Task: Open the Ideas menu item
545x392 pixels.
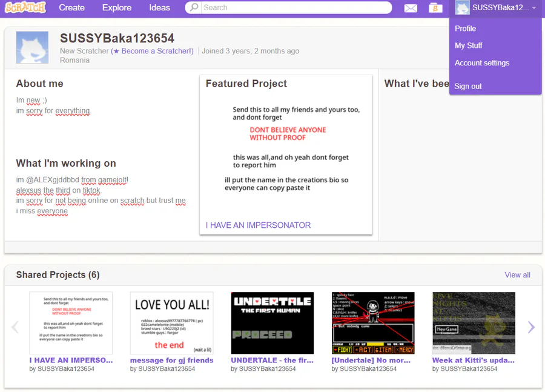Action: click(159, 8)
